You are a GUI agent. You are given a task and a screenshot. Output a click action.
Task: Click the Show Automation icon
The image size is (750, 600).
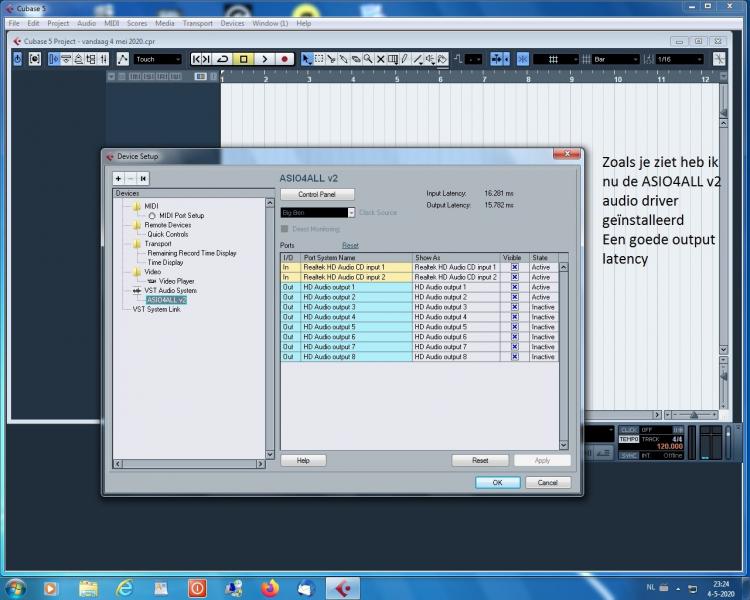122,59
